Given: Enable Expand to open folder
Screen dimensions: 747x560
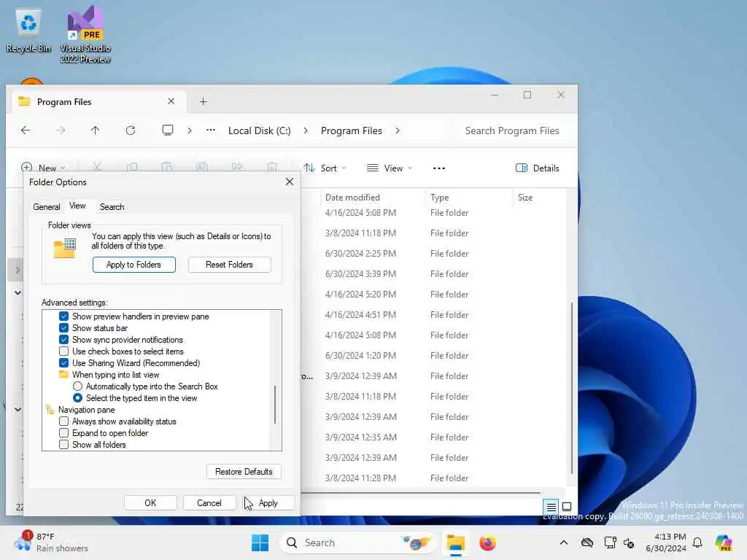Looking at the screenshot, I should (x=63, y=433).
